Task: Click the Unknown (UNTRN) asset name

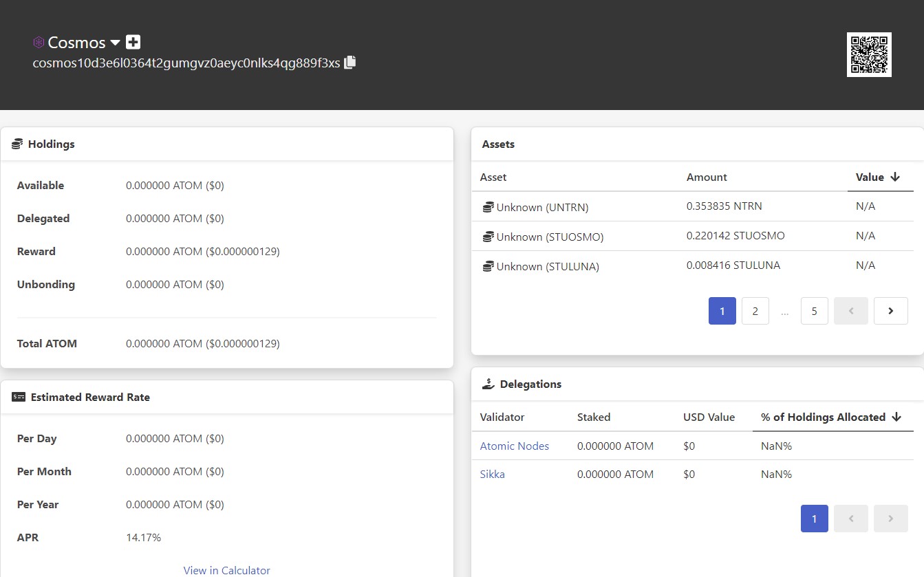Action: click(542, 207)
